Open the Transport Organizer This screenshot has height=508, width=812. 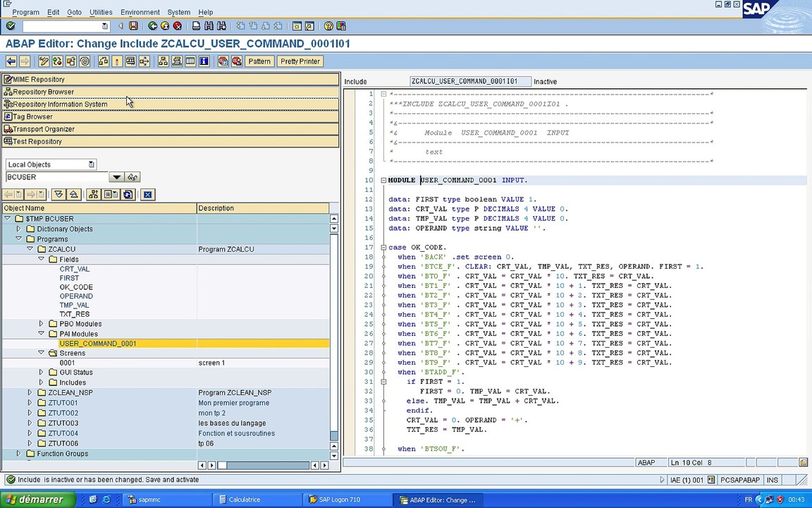[x=171, y=129]
